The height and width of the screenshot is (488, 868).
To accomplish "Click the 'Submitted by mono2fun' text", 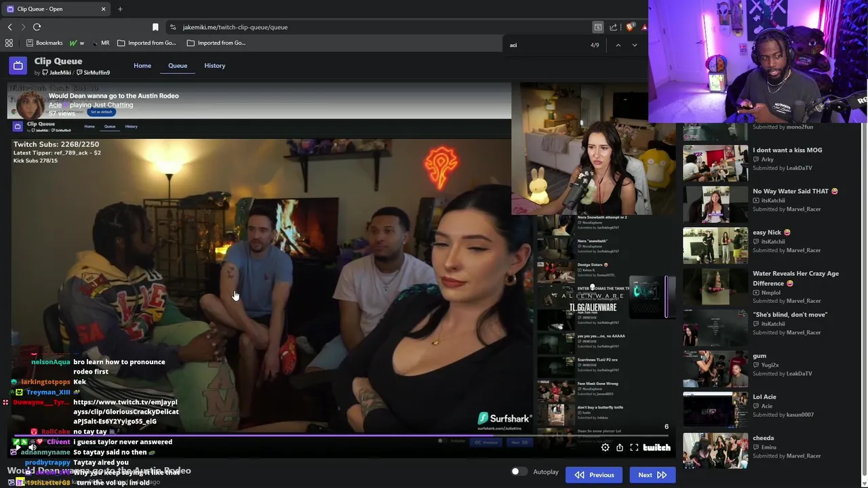I will (x=783, y=127).
